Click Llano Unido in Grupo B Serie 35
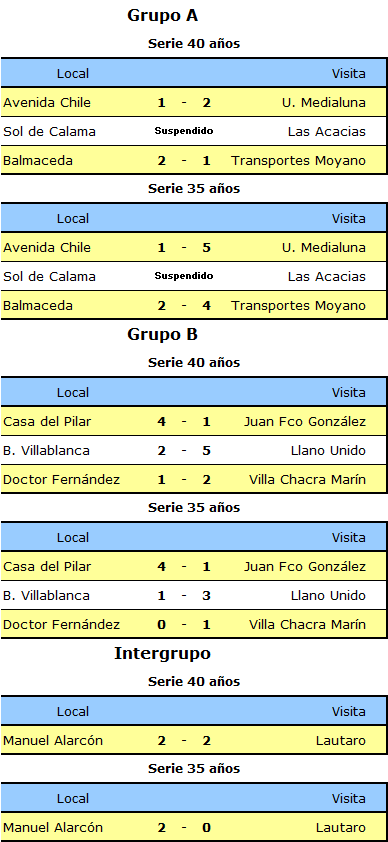The width and height of the screenshot is (388, 842). (x=328, y=596)
